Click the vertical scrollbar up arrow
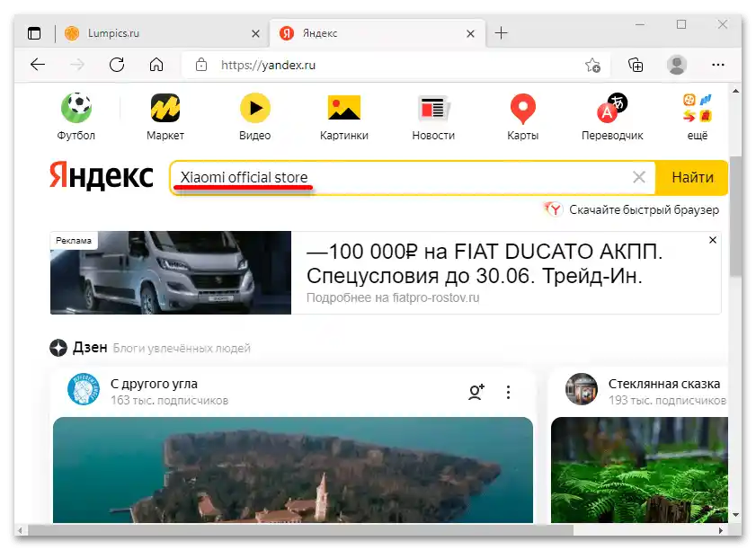 pos(735,90)
